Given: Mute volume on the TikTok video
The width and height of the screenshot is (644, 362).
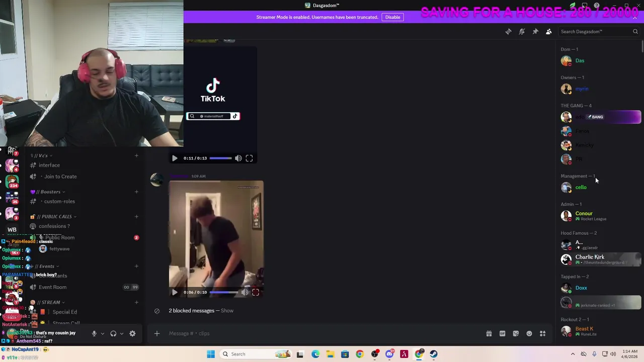Looking at the screenshot, I should click(x=238, y=158).
